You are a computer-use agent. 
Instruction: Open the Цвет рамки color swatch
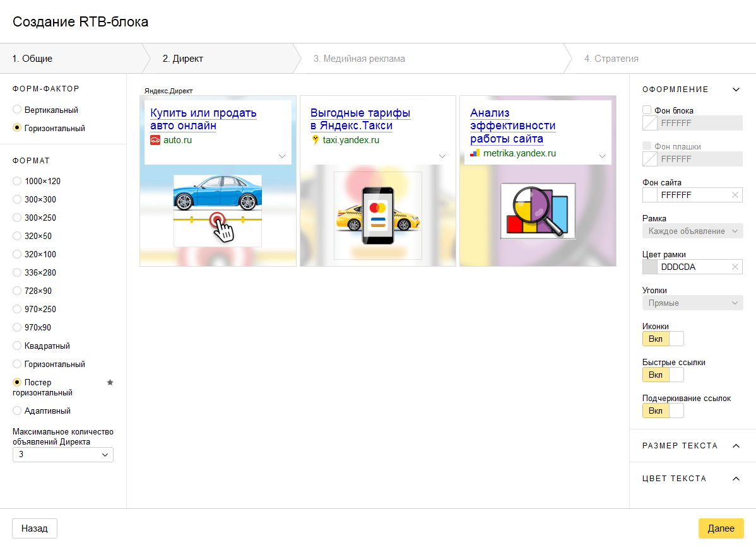click(x=649, y=267)
